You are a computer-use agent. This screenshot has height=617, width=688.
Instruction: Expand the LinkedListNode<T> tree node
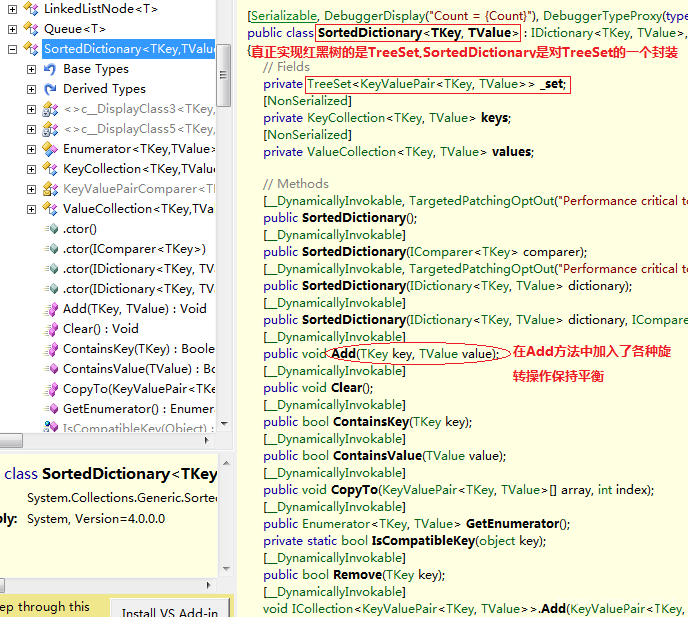click(x=13, y=9)
